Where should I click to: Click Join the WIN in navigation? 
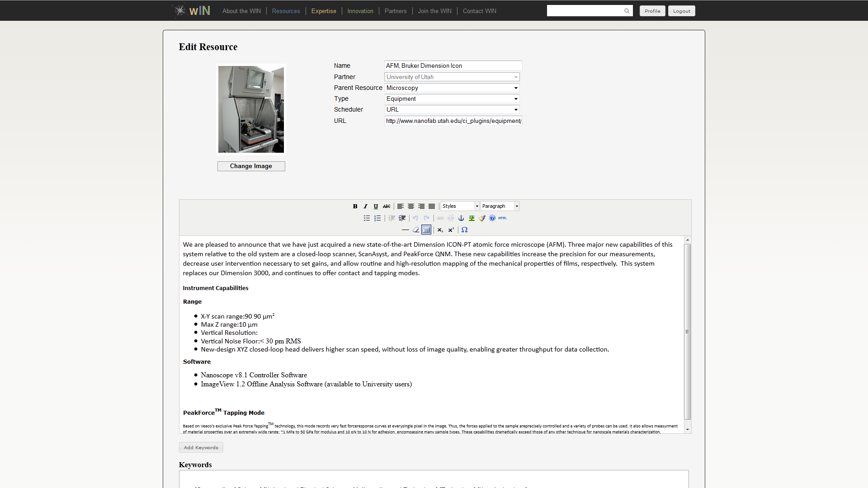[x=434, y=11]
